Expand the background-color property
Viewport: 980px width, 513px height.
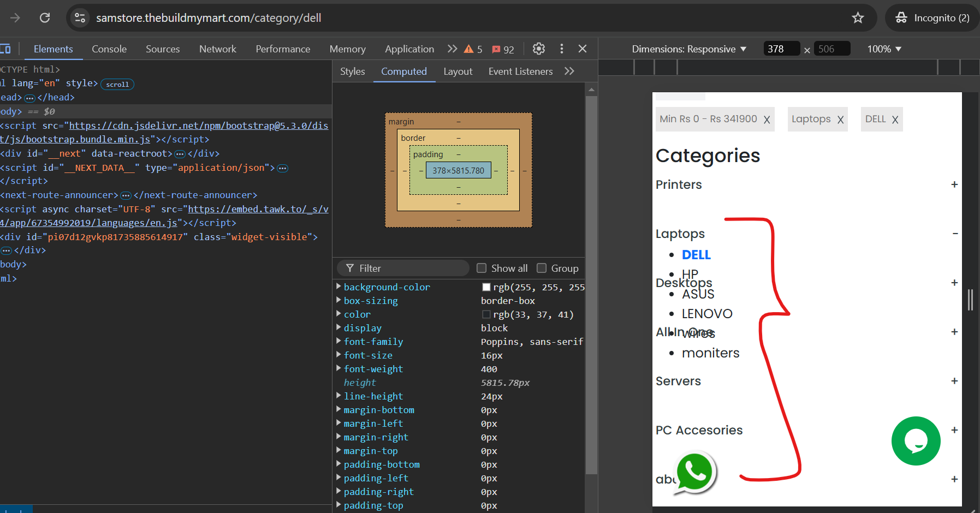[x=338, y=287]
